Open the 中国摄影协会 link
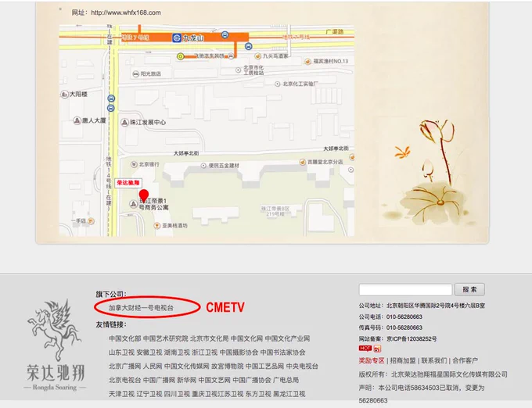 pyautogui.click(x=239, y=353)
